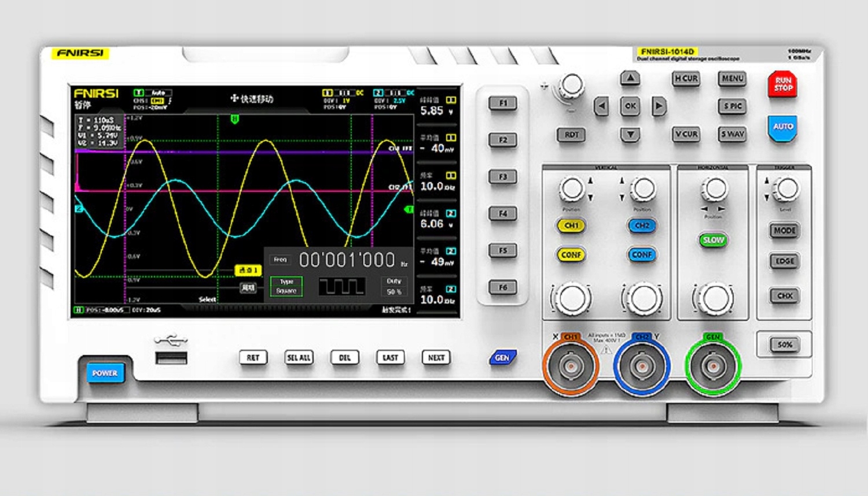Go forward with NEXT button
The height and width of the screenshot is (496, 868).
436,358
